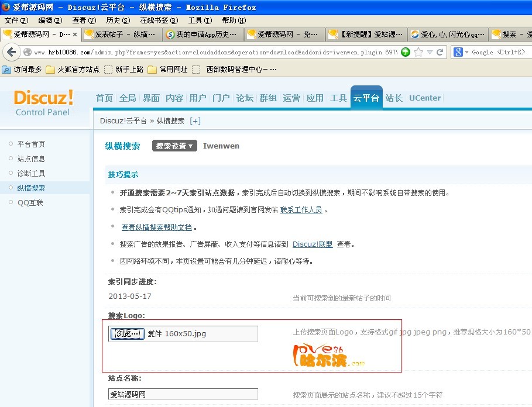
Task: Open the 文件 menu
Action: (16, 20)
